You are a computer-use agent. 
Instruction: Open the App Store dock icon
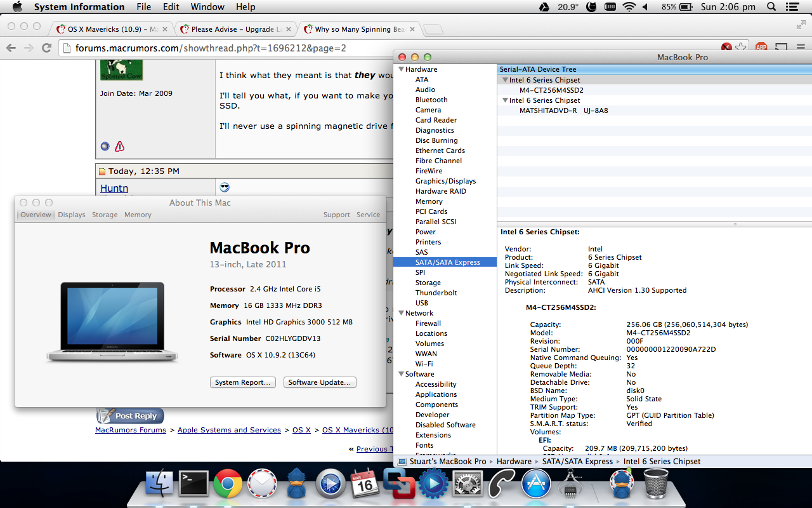click(536, 485)
